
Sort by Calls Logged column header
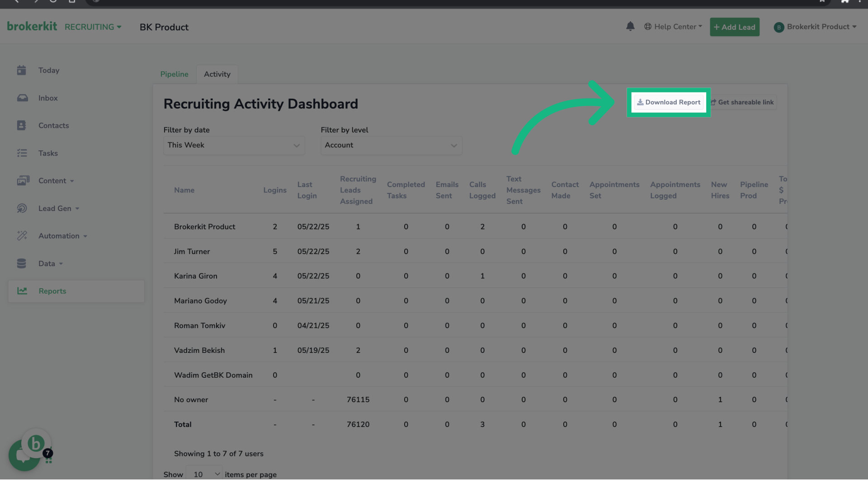point(482,190)
